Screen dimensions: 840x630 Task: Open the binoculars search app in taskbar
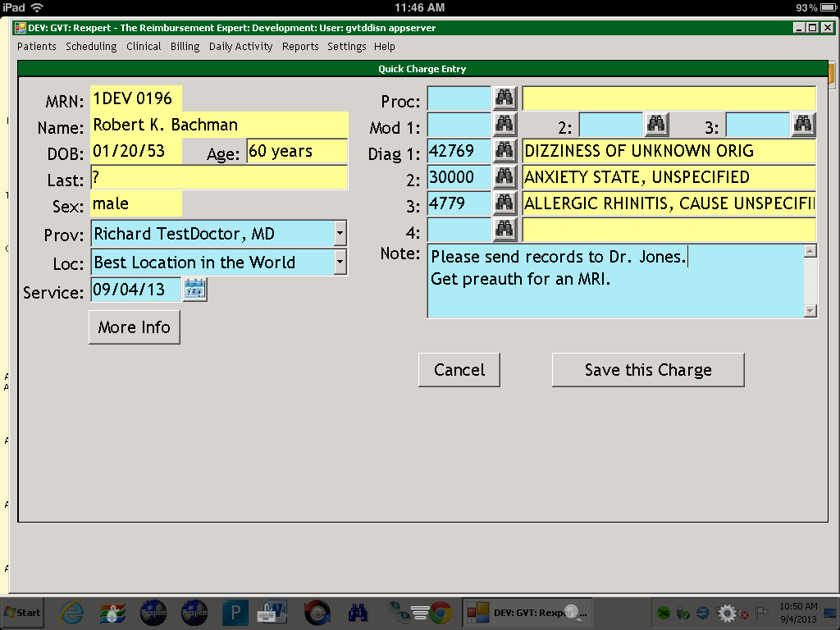pyautogui.click(x=358, y=612)
